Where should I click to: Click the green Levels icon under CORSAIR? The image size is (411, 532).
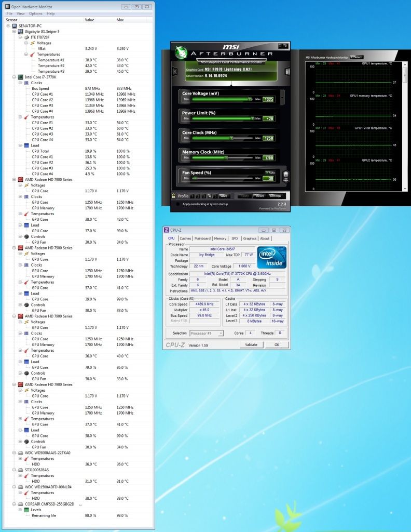[27, 510]
